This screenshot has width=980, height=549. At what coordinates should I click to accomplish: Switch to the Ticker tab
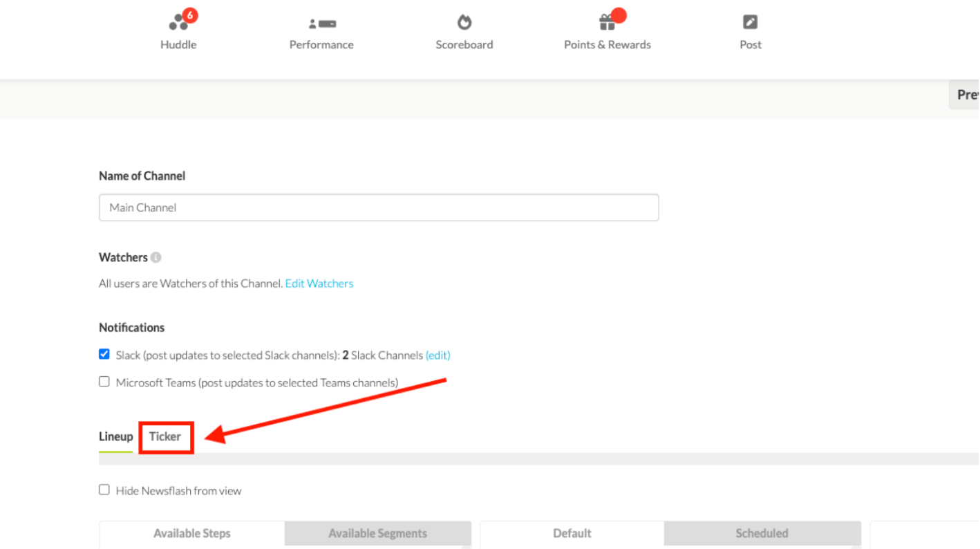point(165,436)
